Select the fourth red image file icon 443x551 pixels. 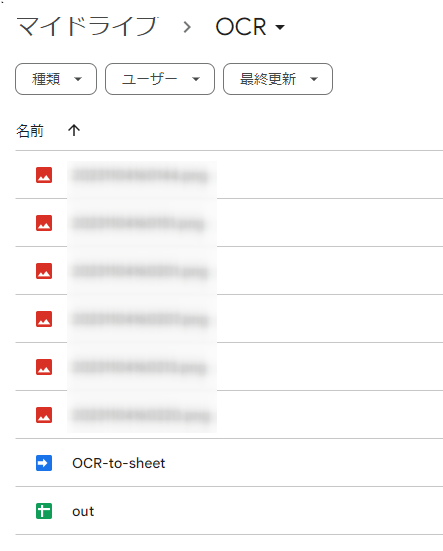point(44,319)
